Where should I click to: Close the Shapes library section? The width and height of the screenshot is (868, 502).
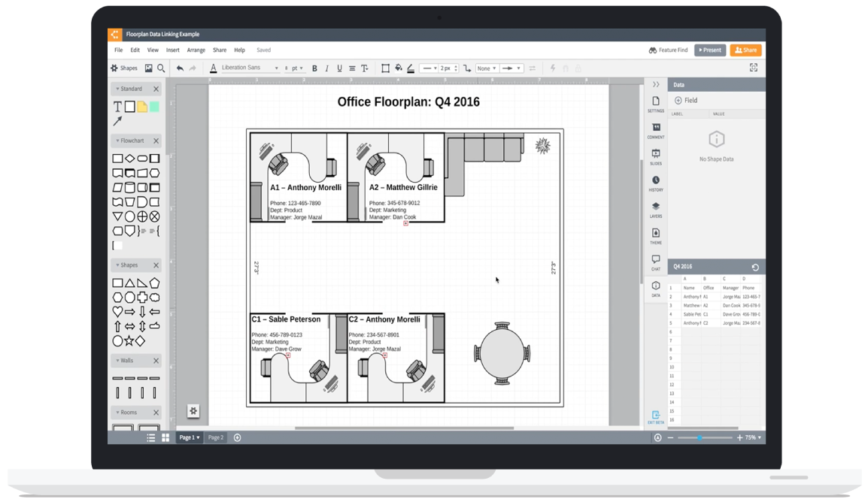[x=156, y=265]
